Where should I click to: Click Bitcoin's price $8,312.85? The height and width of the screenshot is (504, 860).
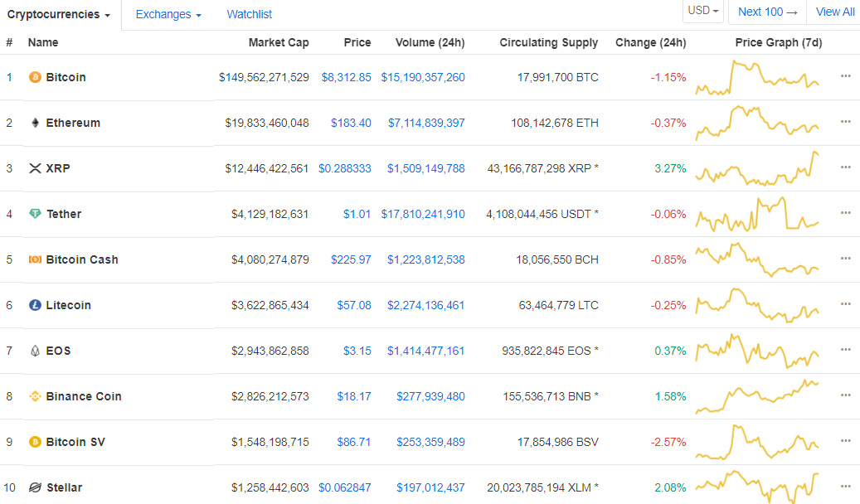pyautogui.click(x=346, y=77)
